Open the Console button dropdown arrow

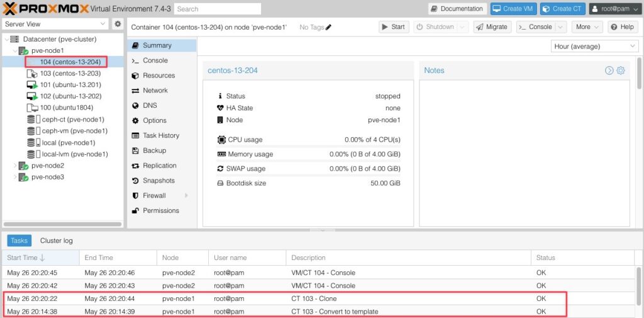tap(560, 26)
